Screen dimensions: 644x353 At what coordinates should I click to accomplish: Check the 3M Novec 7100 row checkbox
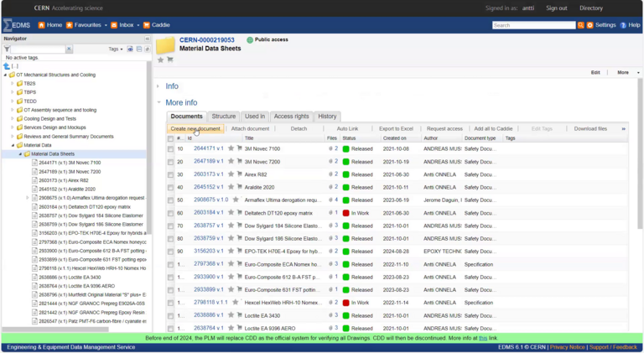[170, 149]
